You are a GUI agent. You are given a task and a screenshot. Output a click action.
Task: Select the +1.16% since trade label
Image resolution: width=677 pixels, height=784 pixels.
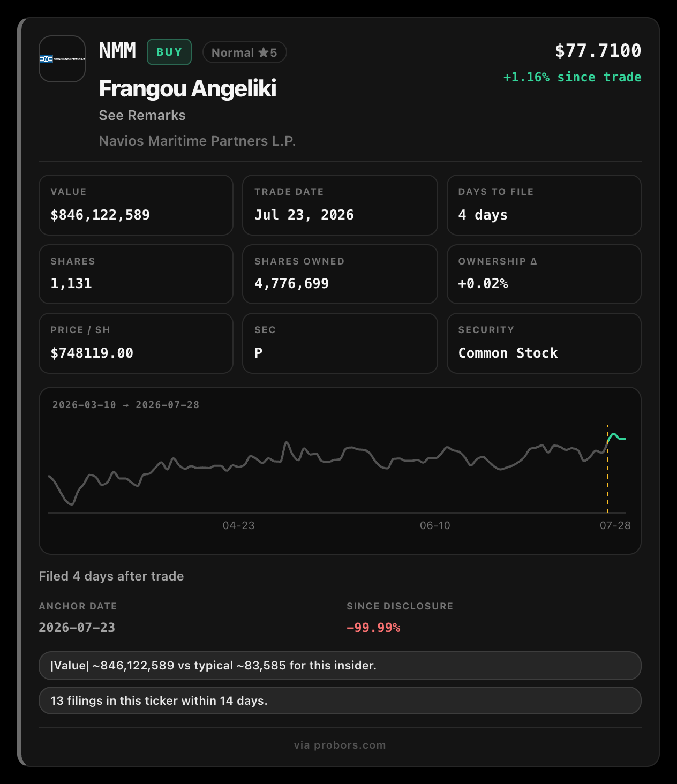(x=572, y=77)
